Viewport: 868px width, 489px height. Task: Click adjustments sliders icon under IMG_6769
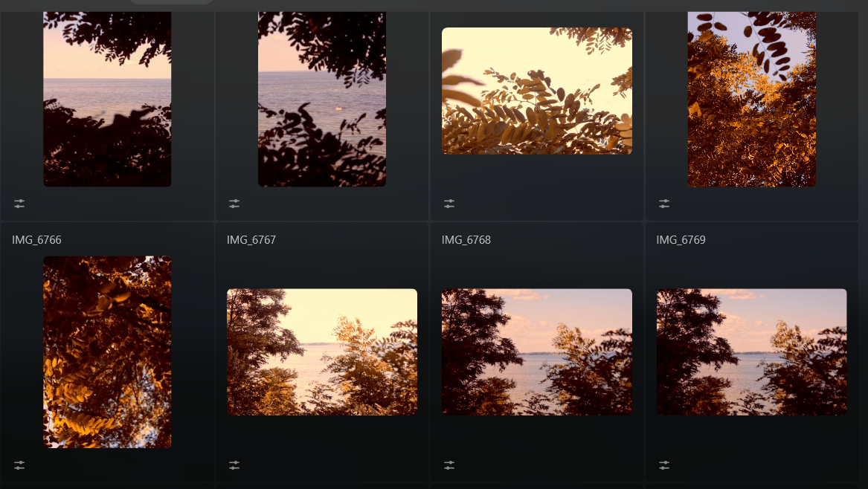tap(663, 465)
